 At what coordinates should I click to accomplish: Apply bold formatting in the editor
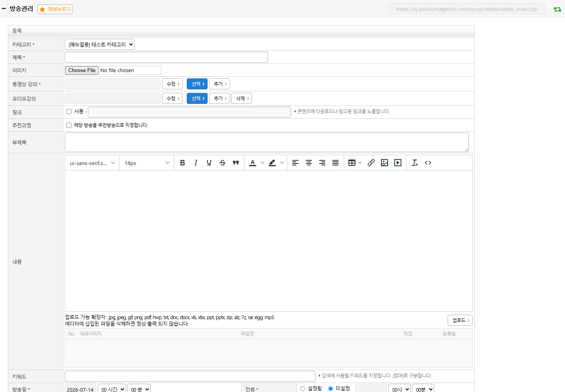pyautogui.click(x=182, y=163)
